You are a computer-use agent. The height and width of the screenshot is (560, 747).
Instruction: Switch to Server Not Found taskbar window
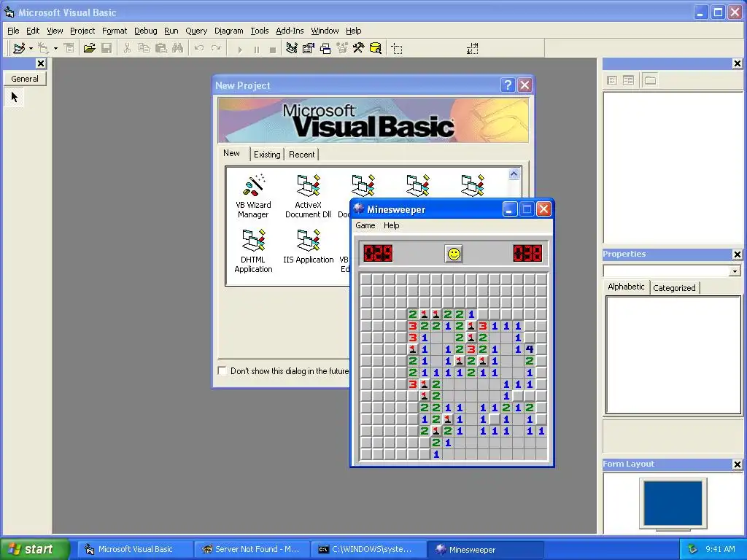click(252, 549)
